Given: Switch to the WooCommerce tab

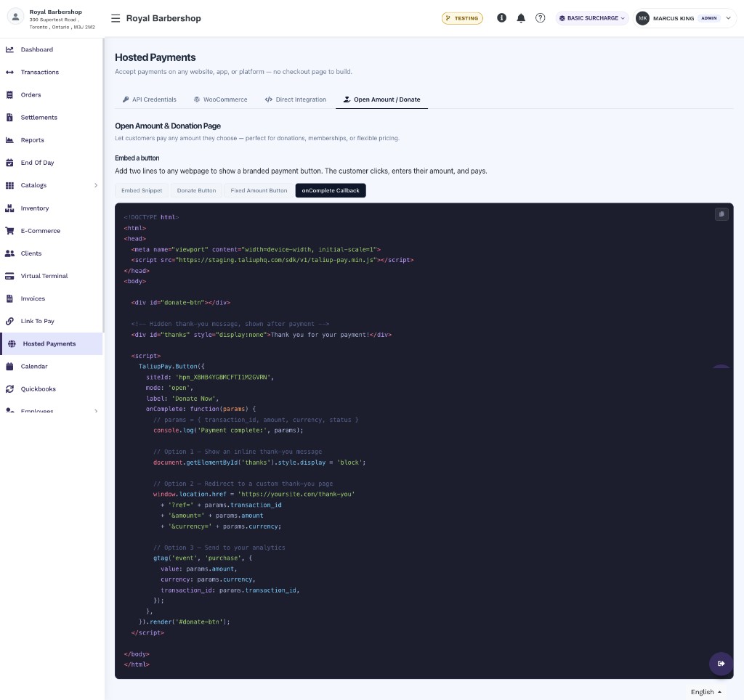Looking at the screenshot, I should (221, 99).
